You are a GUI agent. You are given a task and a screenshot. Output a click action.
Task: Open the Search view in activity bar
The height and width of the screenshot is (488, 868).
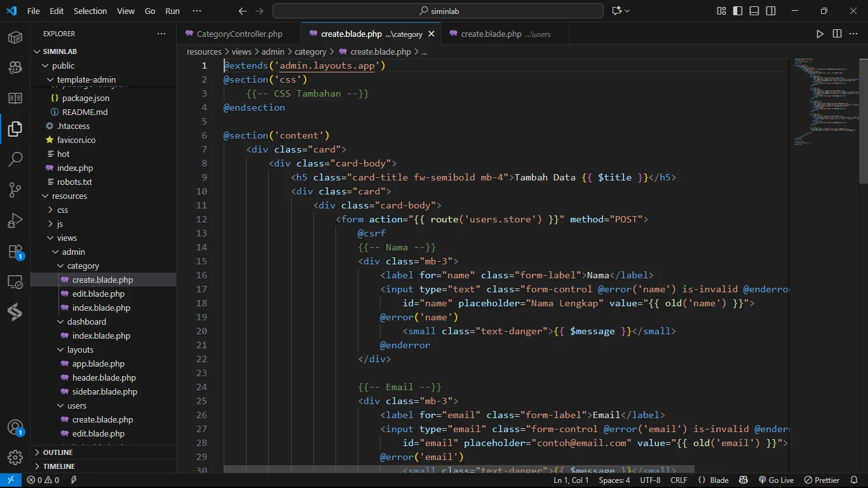point(15,159)
